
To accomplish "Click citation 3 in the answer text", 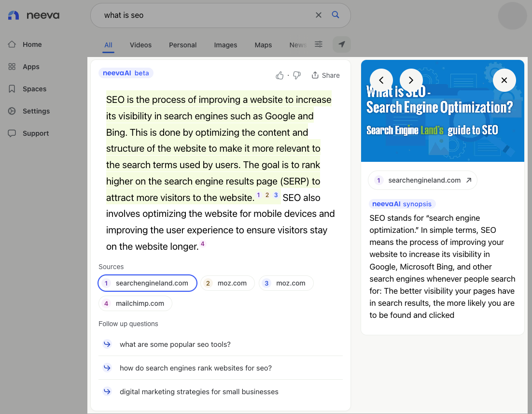I will pos(276,195).
